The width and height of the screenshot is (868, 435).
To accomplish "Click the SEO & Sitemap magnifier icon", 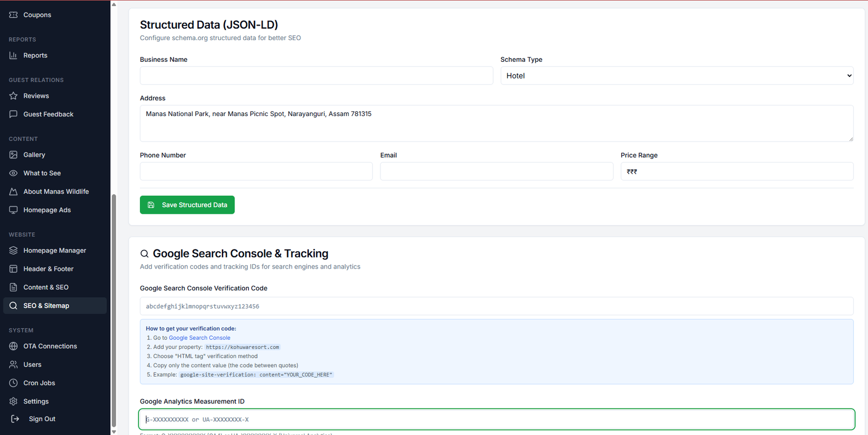I will click(14, 306).
